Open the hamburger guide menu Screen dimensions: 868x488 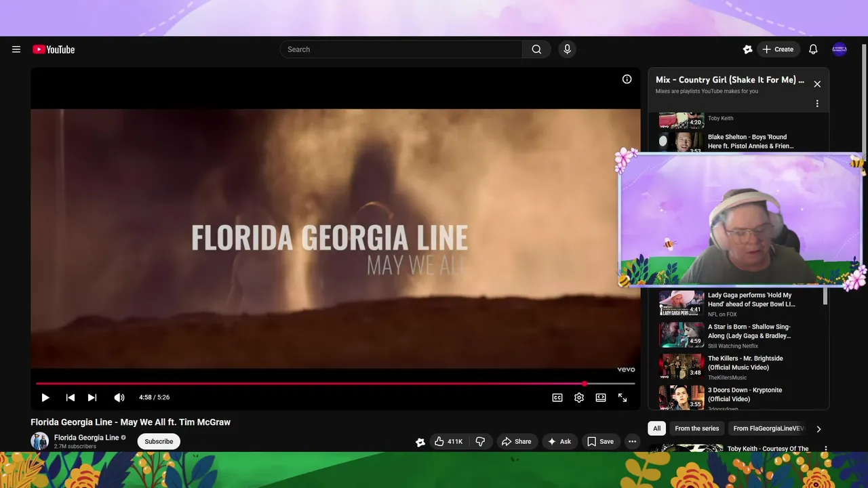tap(16, 49)
